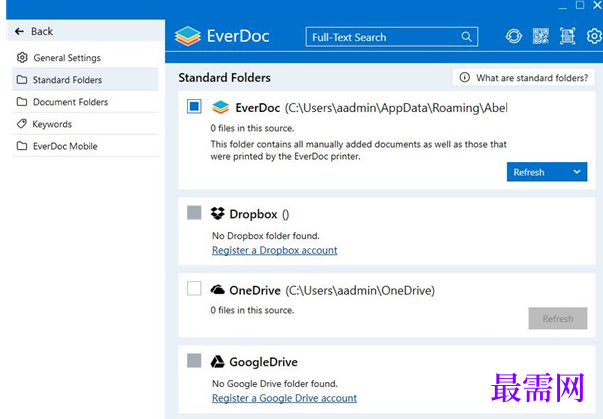Click the greyed Refresh button for OneDrive
Image resolution: width=603 pixels, height=419 pixels.
click(x=558, y=318)
